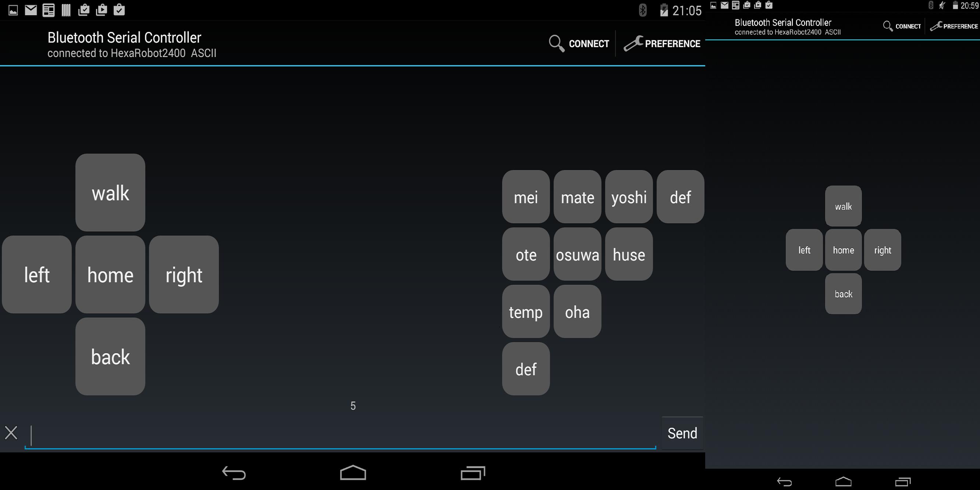
Task: Click the temp sensor command button
Action: pos(526,312)
